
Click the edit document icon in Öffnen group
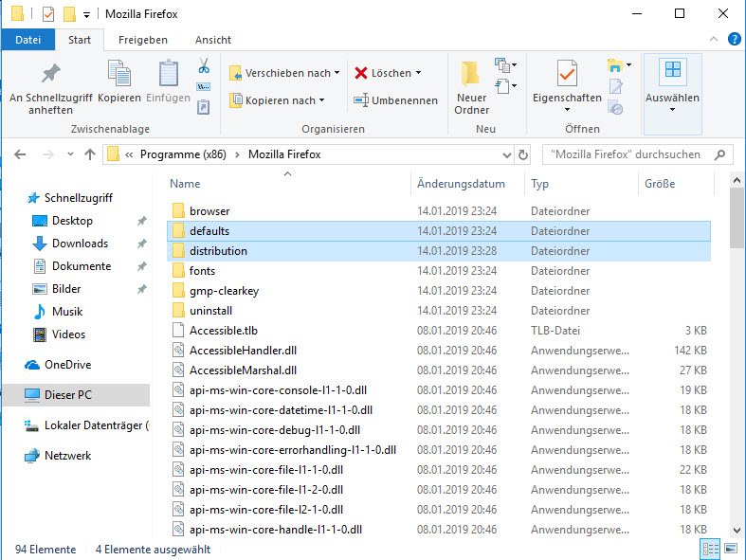(615, 86)
